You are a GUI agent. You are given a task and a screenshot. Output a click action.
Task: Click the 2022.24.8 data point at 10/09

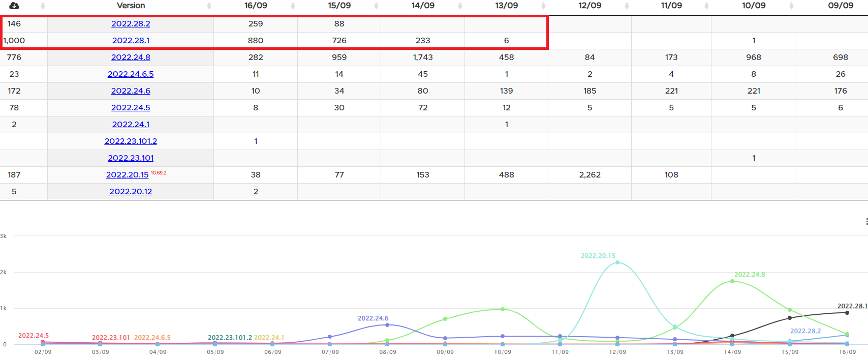pyautogui.click(x=503, y=309)
